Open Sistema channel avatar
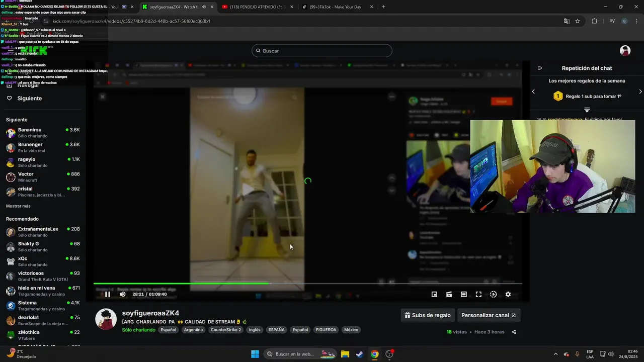The height and width of the screenshot is (362, 644). click(x=11, y=306)
